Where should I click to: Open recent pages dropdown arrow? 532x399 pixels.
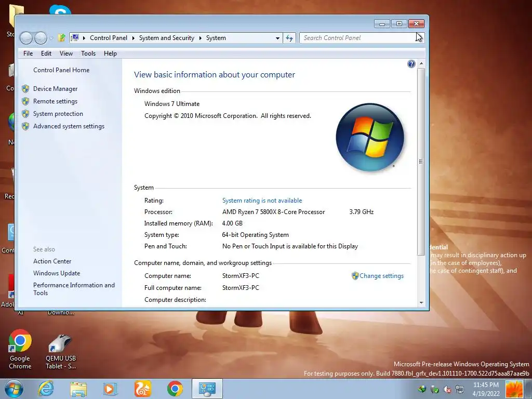[x=51, y=38]
